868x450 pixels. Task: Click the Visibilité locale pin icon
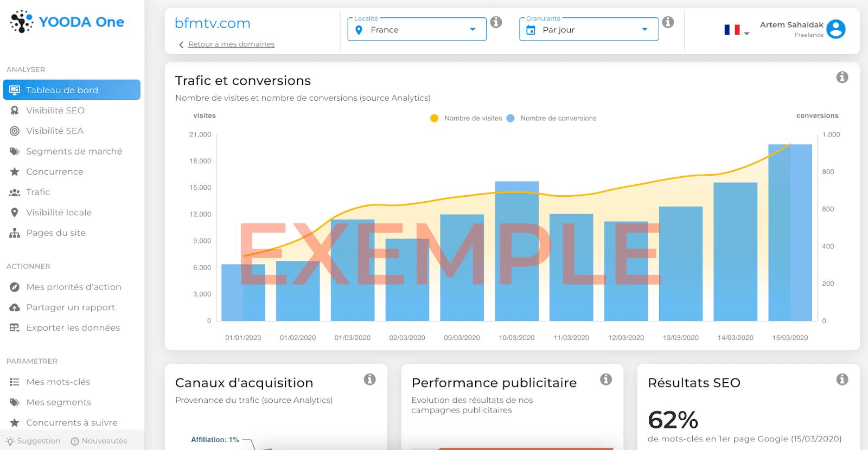point(15,213)
